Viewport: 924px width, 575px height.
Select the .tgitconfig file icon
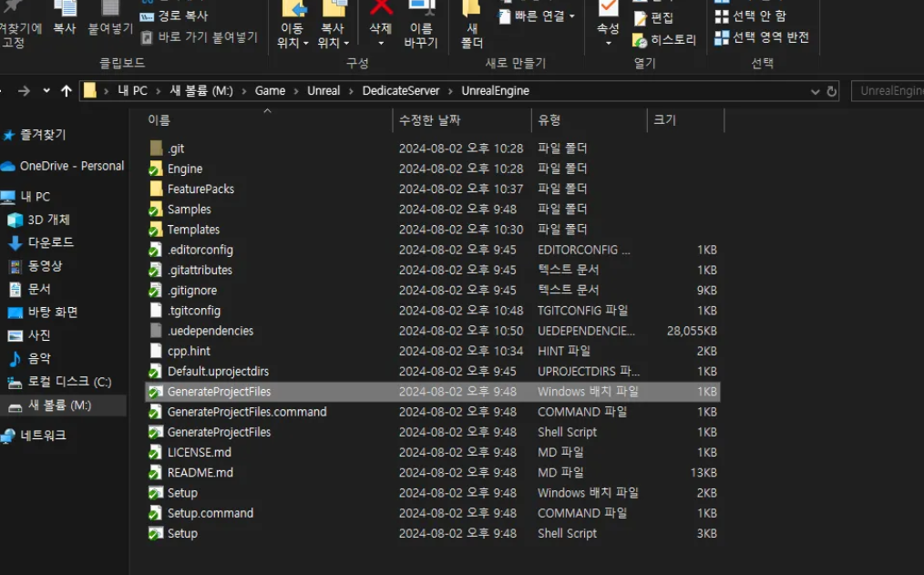pyautogui.click(x=156, y=311)
